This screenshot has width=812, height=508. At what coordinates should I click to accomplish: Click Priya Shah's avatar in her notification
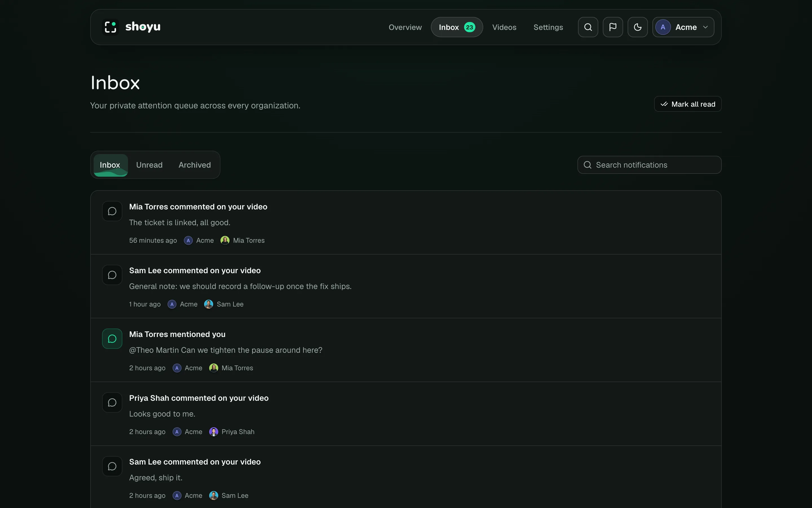point(214,432)
